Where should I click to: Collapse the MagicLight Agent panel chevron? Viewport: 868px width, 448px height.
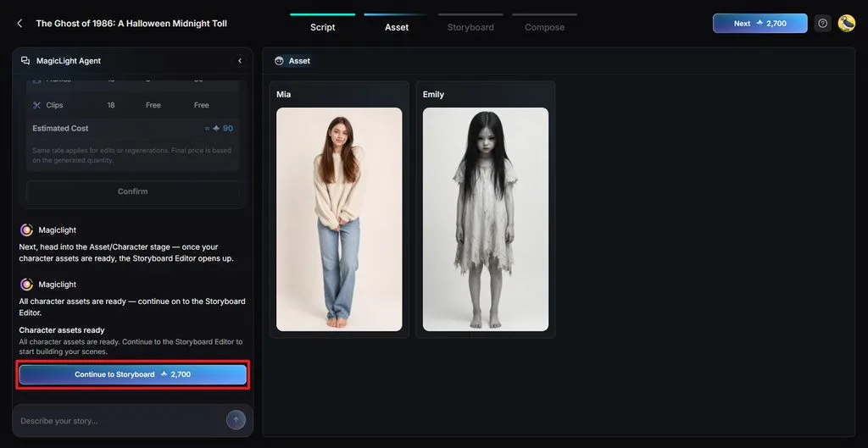click(x=240, y=61)
